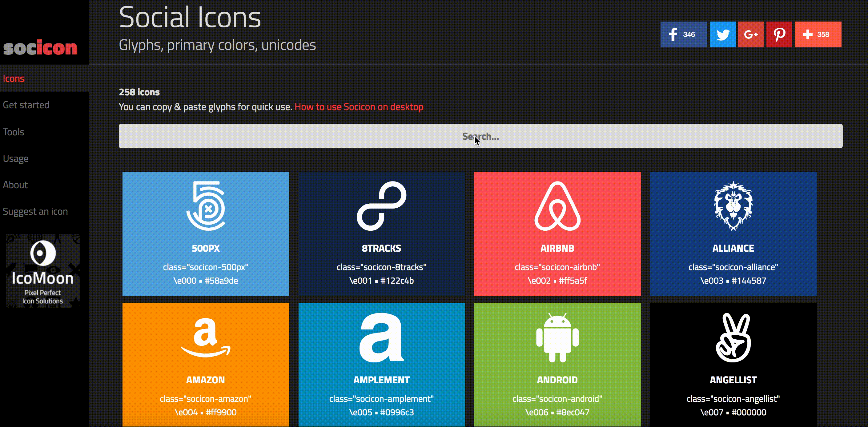Image resolution: width=868 pixels, height=427 pixels.
Task: Click the Facebook share button with 346
Action: (682, 34)
